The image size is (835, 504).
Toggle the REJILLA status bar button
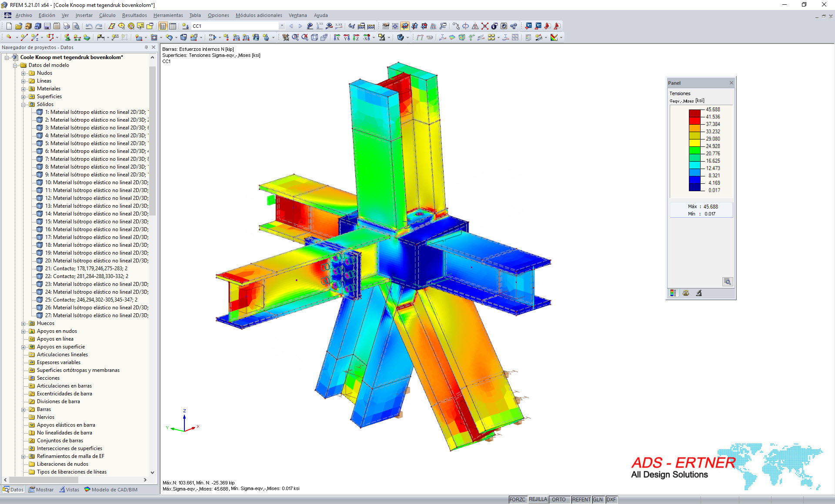pos(538,499)
